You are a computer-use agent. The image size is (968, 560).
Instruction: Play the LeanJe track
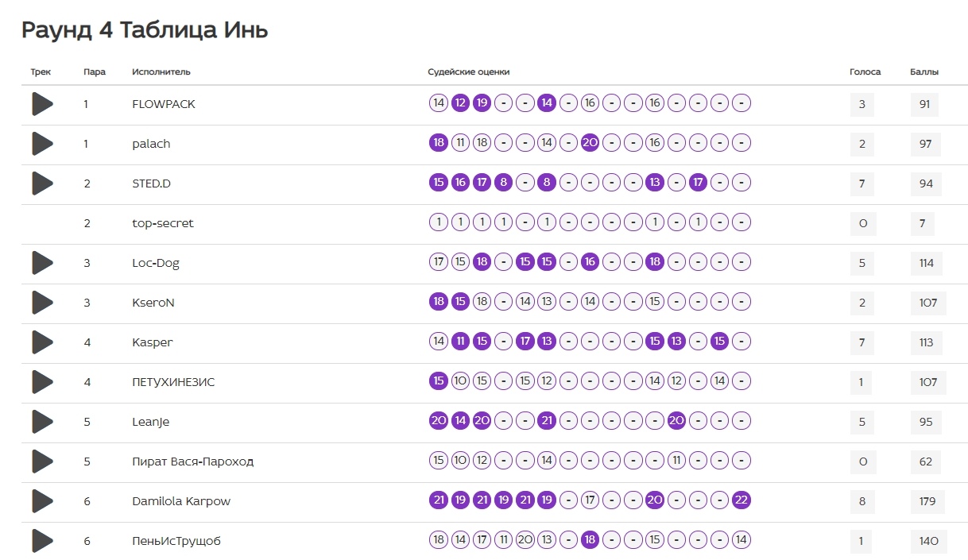coord(42,422)
